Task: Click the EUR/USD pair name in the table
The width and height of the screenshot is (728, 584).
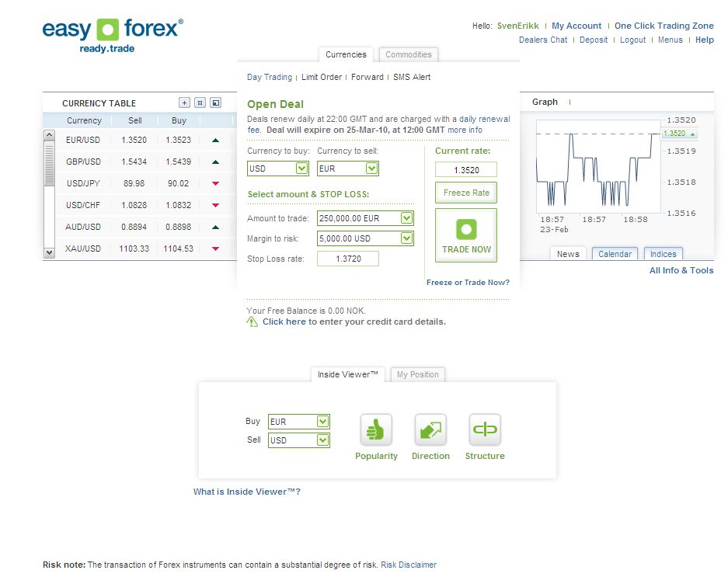Action: click(82, 140)
